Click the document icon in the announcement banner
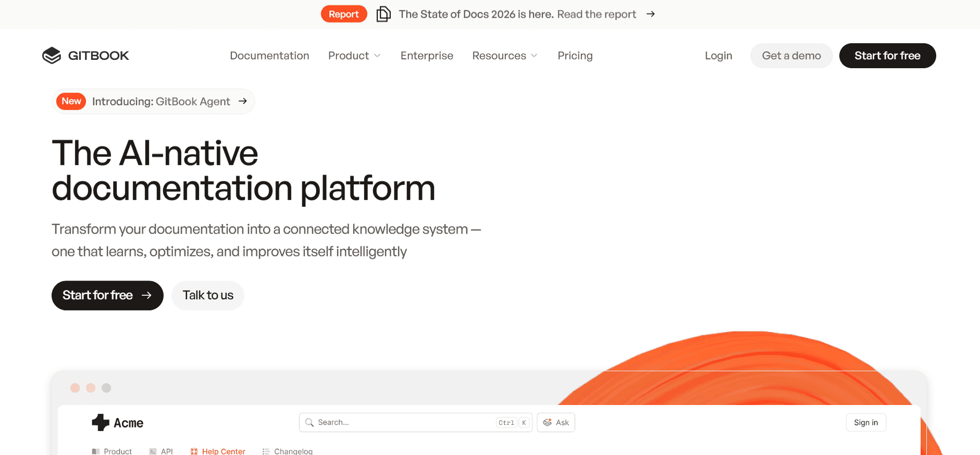Image resolution: width=980 pixels, height=455 pixels. 383,14
